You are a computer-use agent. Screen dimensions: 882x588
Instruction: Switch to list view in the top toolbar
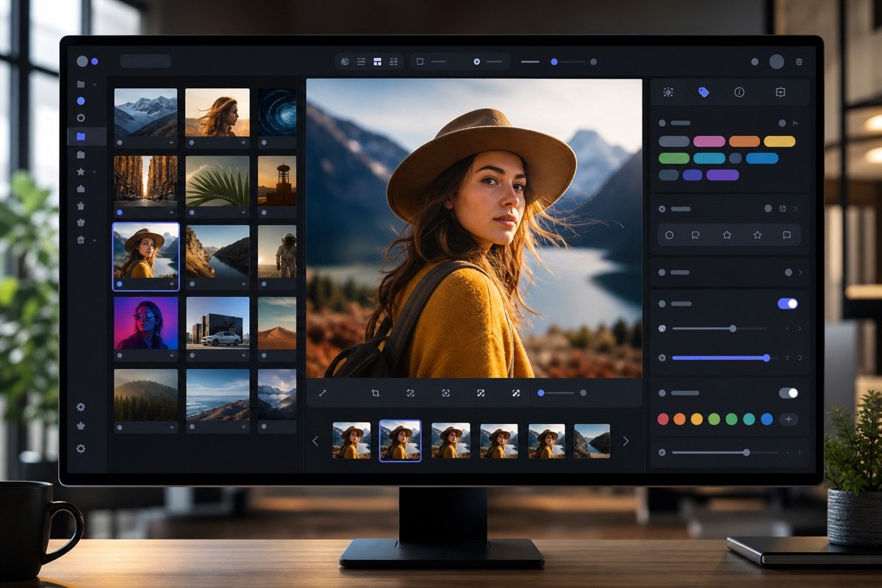tap(362, 62)
